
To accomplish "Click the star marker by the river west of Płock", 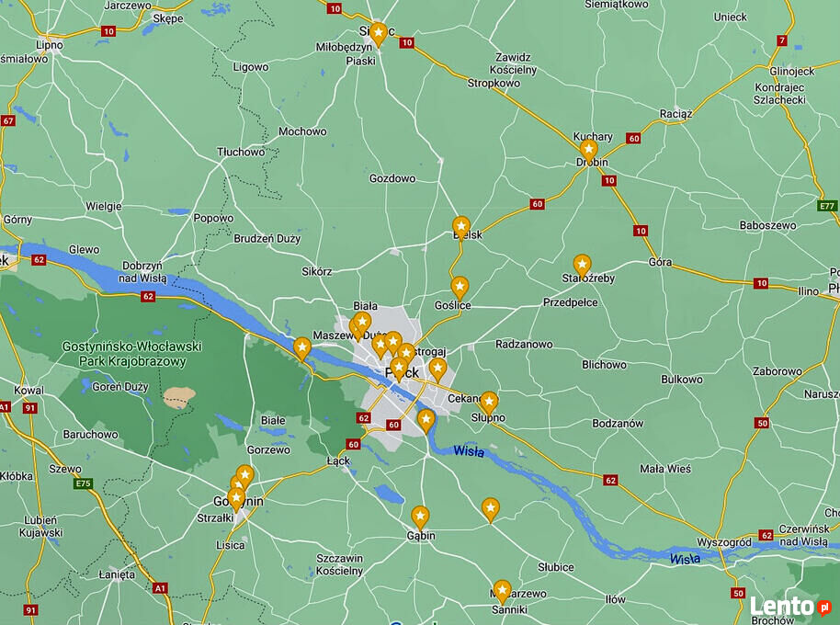I will pyautogui.click(x=302, y=348).
